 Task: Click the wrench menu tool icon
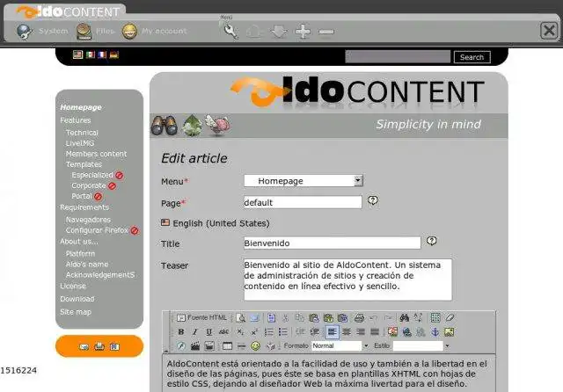(230, 32)
